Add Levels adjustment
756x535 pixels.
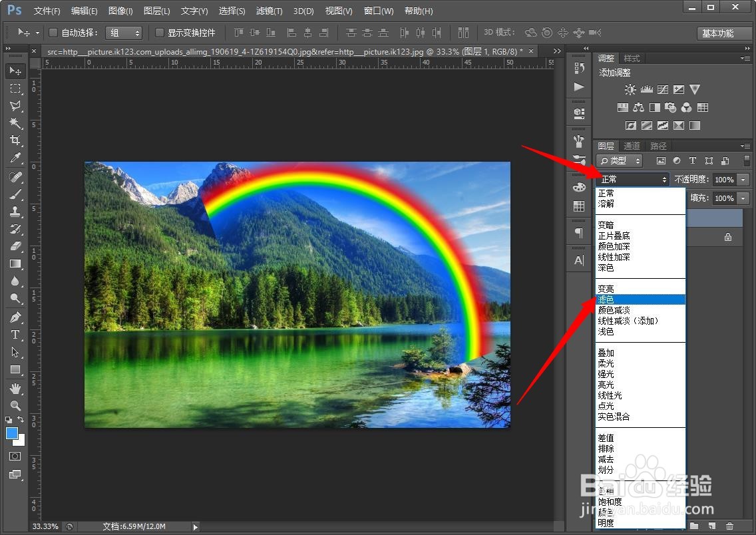click(x=647, y=89)
